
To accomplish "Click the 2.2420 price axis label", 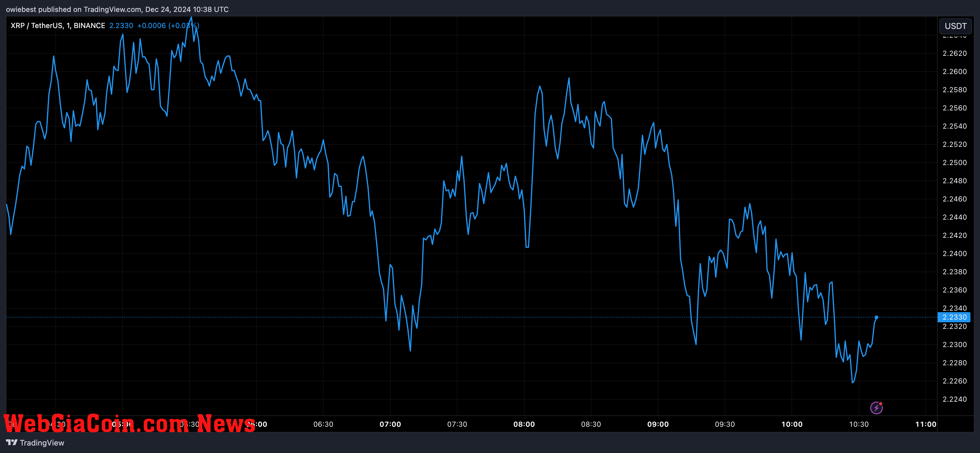I will (955, 235).
